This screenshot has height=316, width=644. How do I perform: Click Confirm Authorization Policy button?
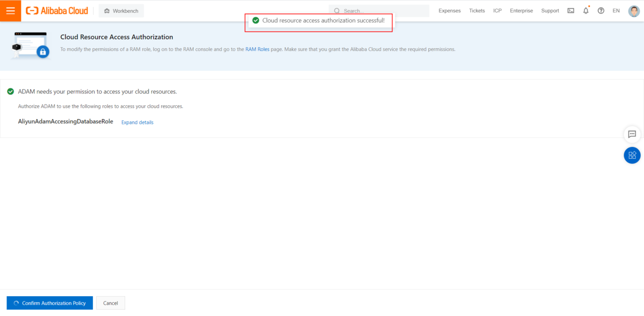point(50,303)
